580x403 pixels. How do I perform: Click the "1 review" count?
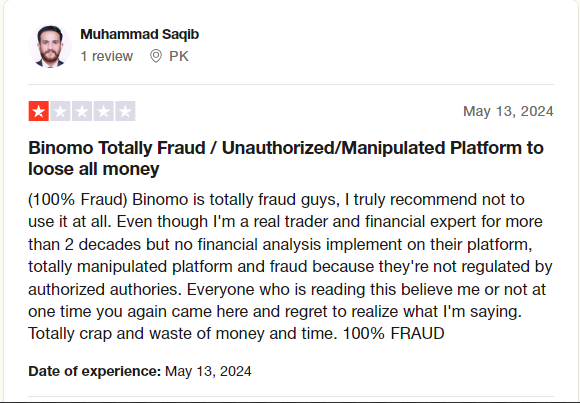[107, 56]
